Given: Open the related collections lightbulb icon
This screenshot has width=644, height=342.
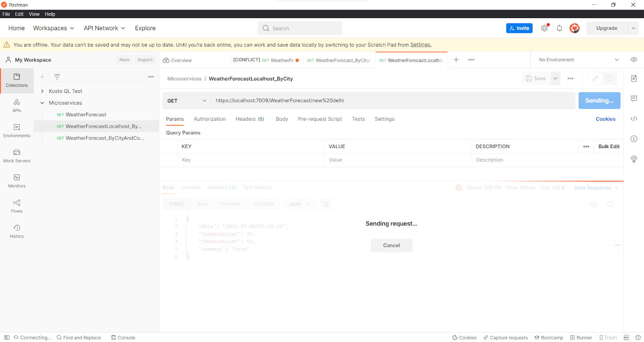Looking at the screenshot, I should pos(634,159).
